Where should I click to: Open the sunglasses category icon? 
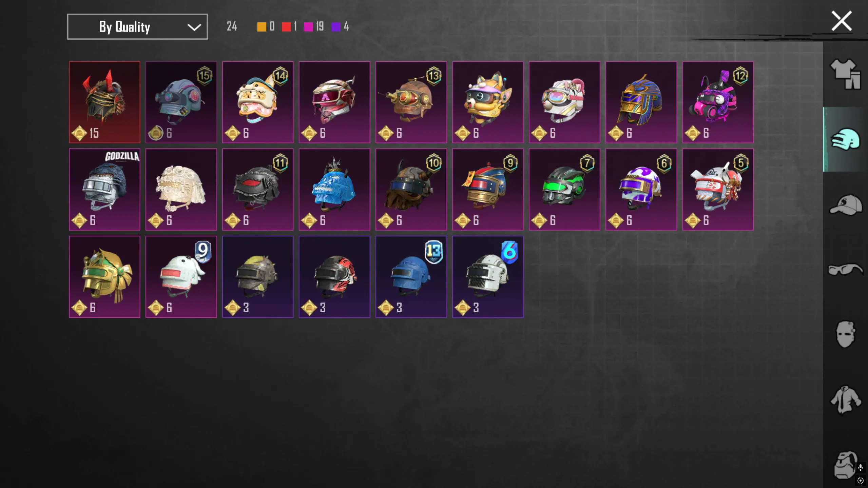coord(845,270)
